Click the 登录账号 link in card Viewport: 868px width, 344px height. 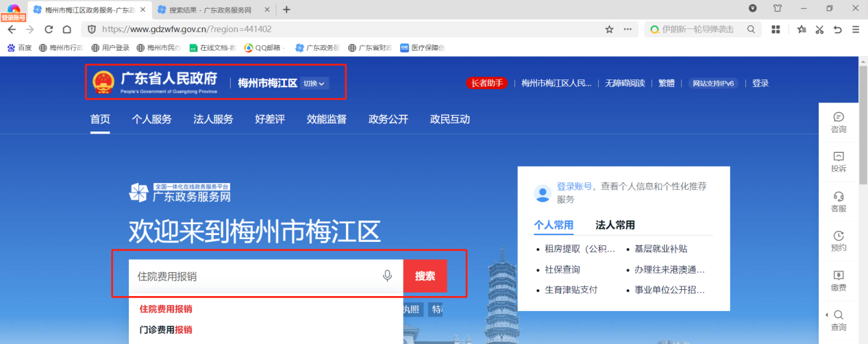(x=574, y=186)
